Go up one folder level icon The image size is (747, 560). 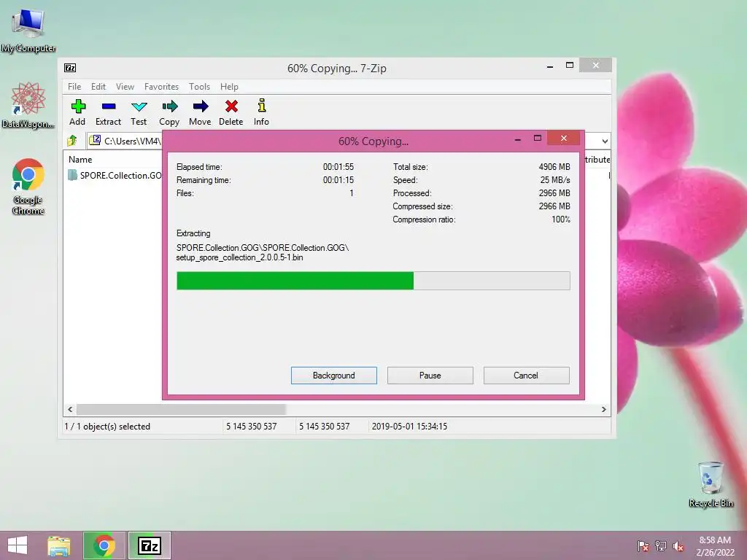(x=72, y=141)
